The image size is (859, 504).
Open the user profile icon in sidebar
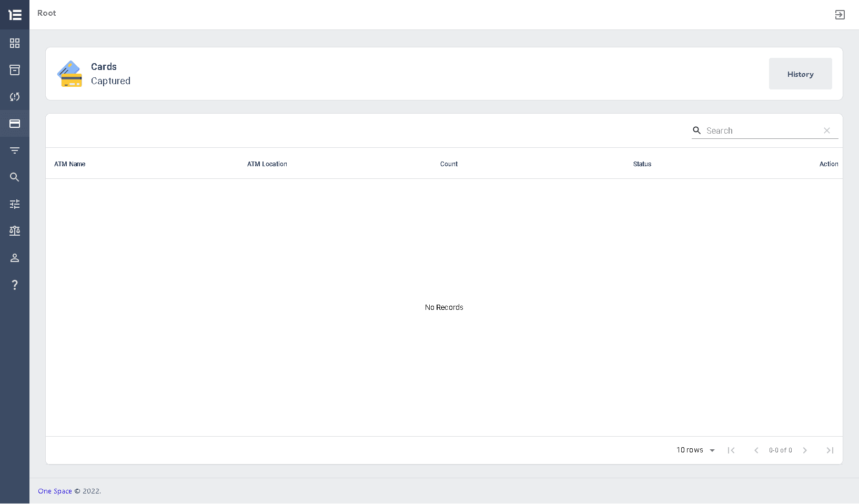click(x=14, y=258)
